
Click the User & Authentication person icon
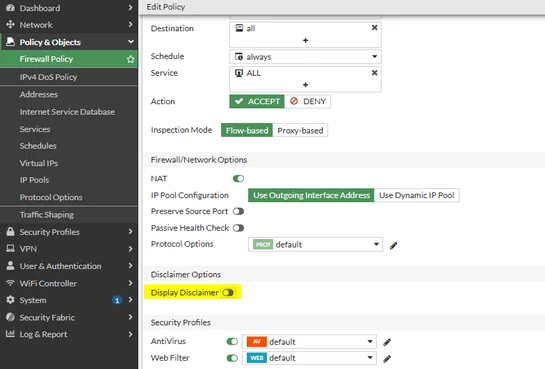click(x=10, y=265)
